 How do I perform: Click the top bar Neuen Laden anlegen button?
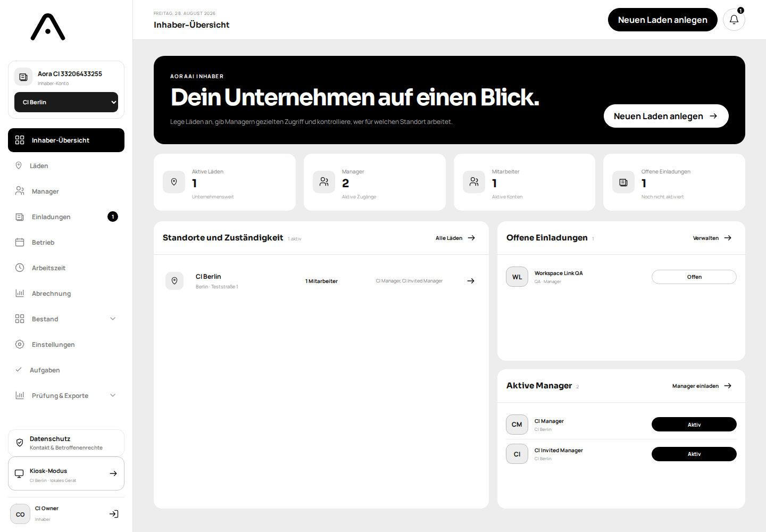click(x=663, y=20)
